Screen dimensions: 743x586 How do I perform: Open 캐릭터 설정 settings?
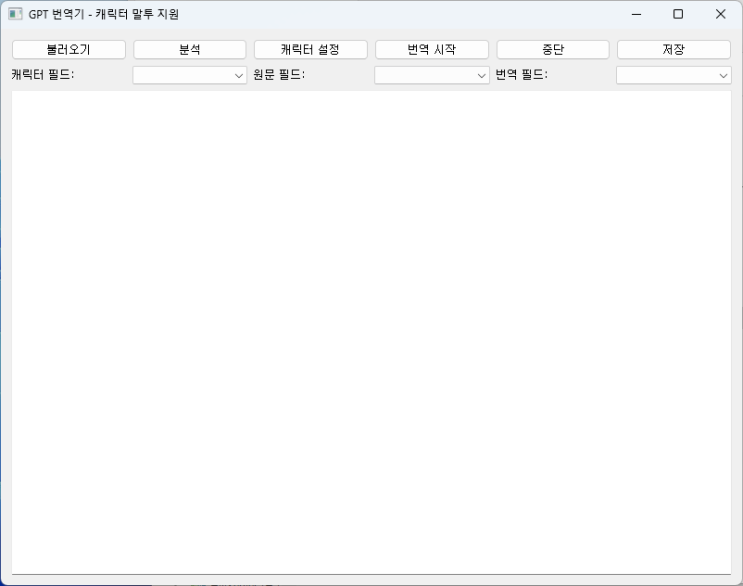click(x=310, y=50)
